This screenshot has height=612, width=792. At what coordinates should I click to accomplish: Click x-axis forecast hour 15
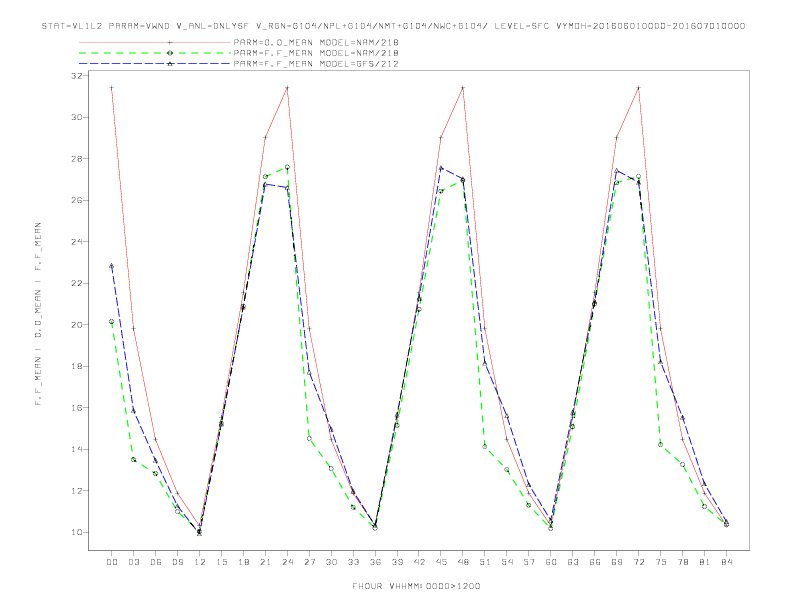click(x=221, y=562)
